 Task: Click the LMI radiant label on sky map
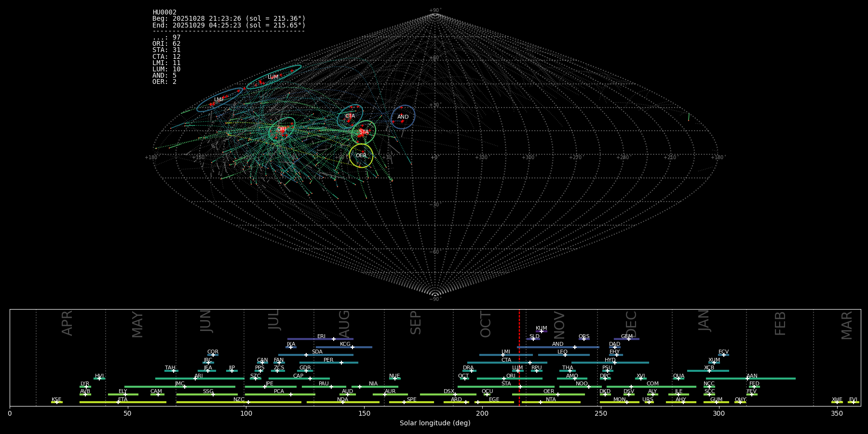[x=218, y=100]
